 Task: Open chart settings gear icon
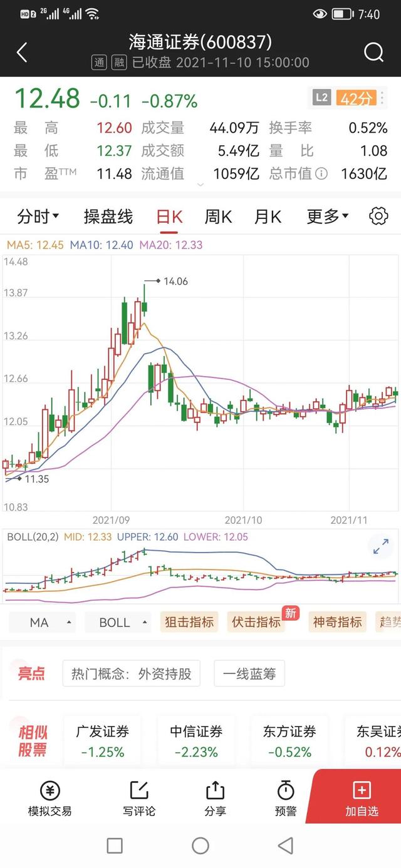(378, 217)
